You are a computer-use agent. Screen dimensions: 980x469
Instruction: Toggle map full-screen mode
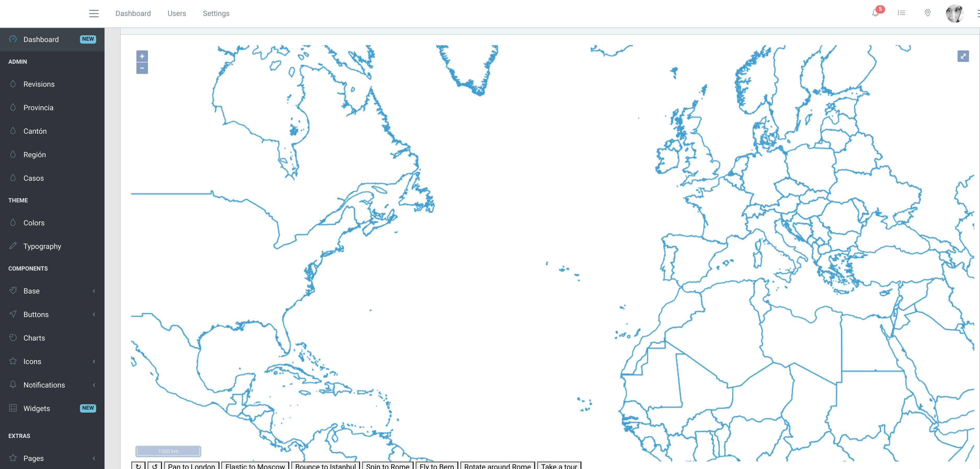pos(963,56)
